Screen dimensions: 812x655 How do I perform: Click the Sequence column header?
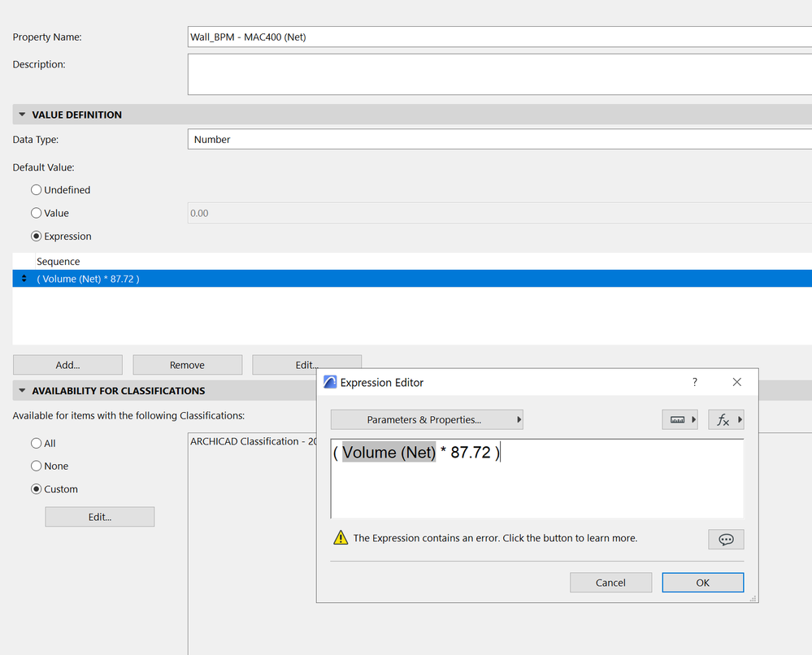click(58, 262)
